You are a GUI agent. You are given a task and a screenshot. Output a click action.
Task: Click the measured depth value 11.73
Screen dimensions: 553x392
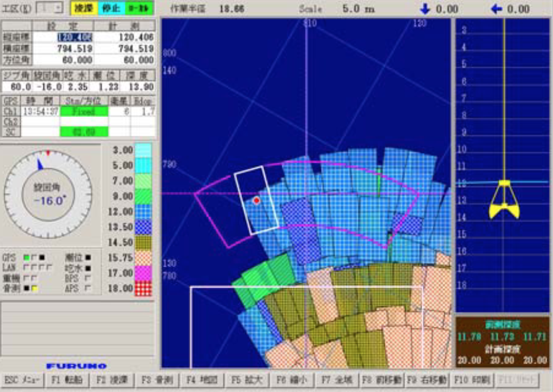click(502, 337)
